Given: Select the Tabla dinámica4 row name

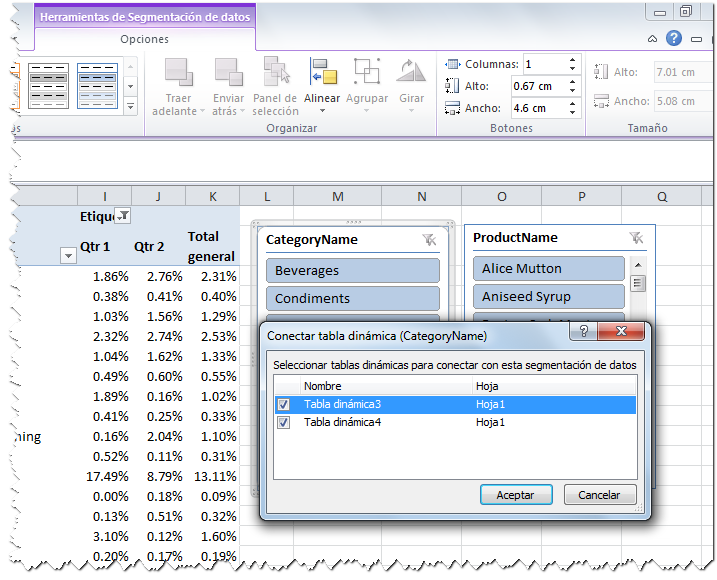Looking at the screenshot, I should pos(342,422).
